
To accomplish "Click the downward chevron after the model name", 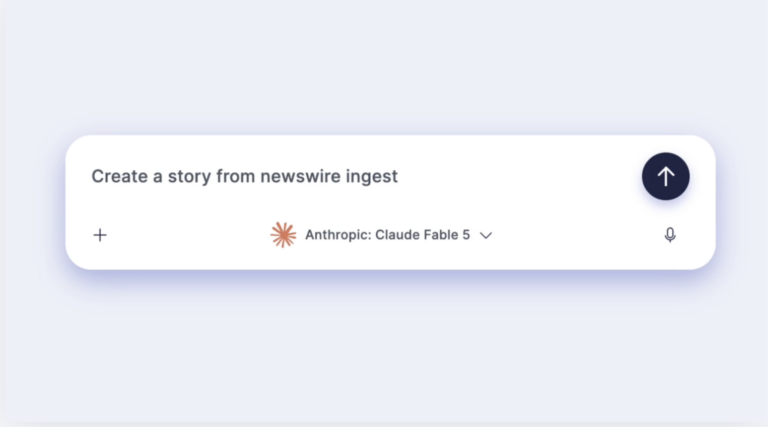I will pos(486,236).
